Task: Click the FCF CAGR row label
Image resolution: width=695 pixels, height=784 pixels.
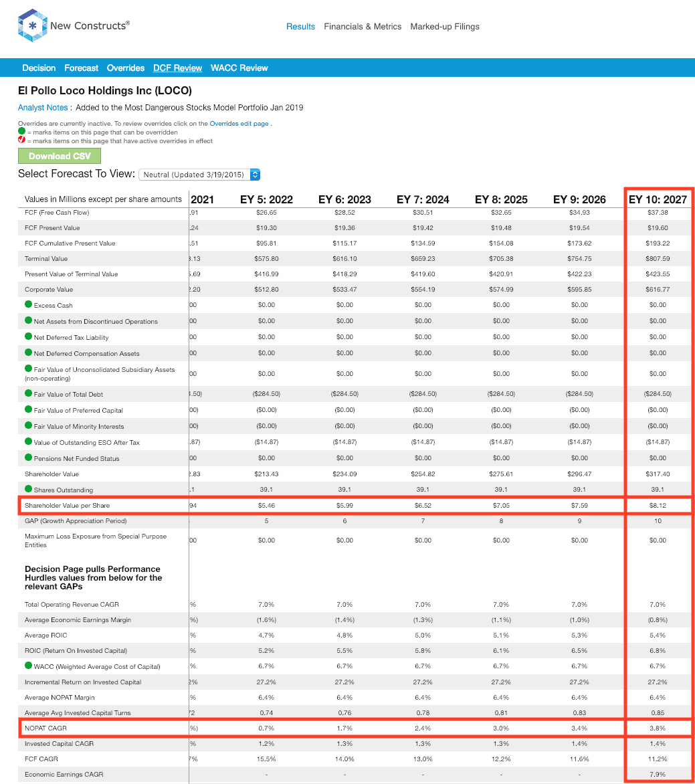Action: (x=41, y=759)
